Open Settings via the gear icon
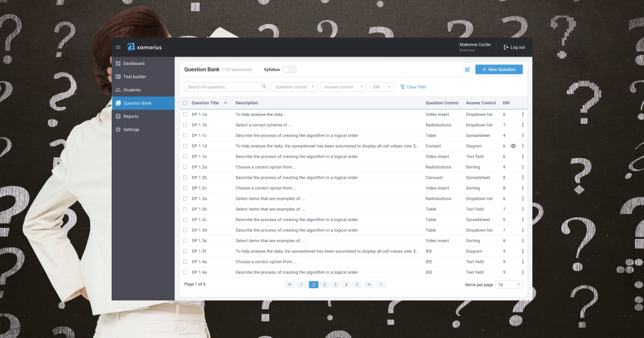The width and height of the screenshot is (644, 338). 118,129
